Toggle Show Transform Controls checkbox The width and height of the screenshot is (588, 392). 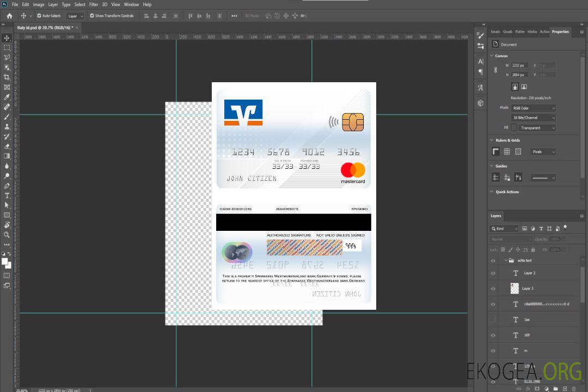[x=92, y=16]
